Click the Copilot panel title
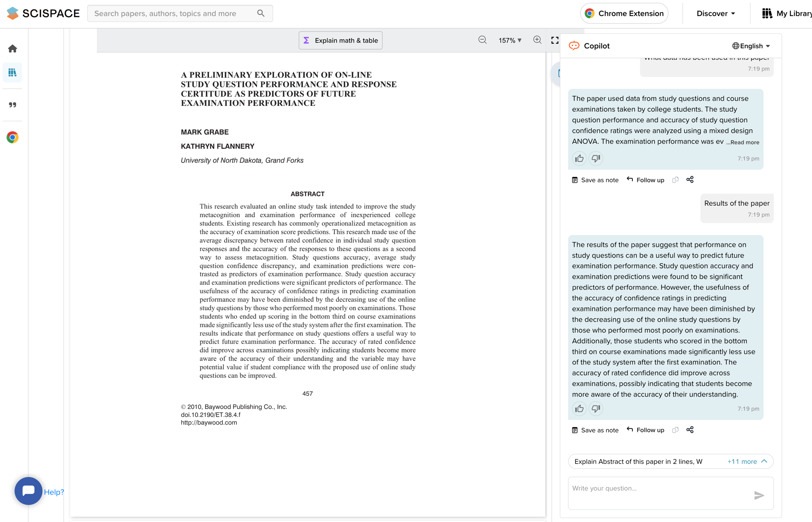 click(x=597, y=46)
